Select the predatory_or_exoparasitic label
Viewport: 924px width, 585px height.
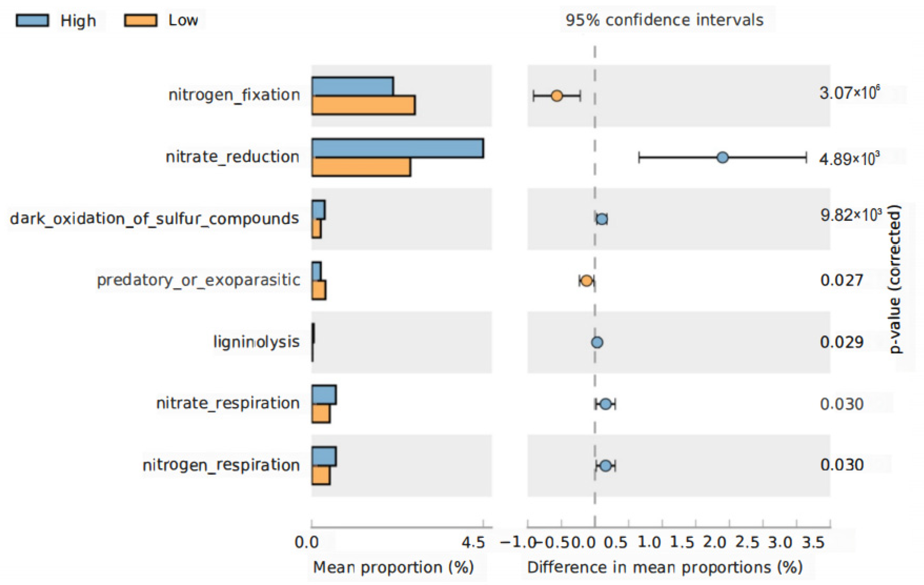point(198,280)
